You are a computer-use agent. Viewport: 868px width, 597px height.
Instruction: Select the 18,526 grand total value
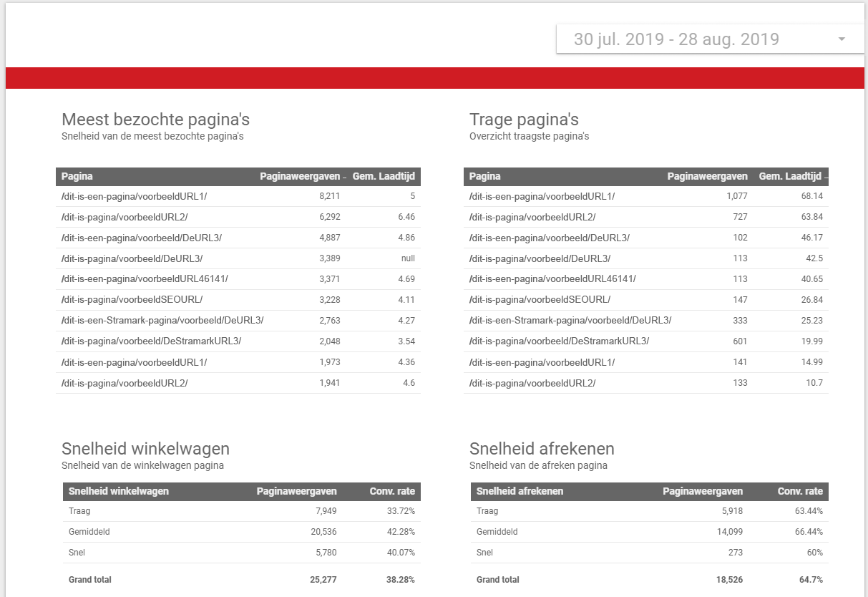tap(729, 580)
